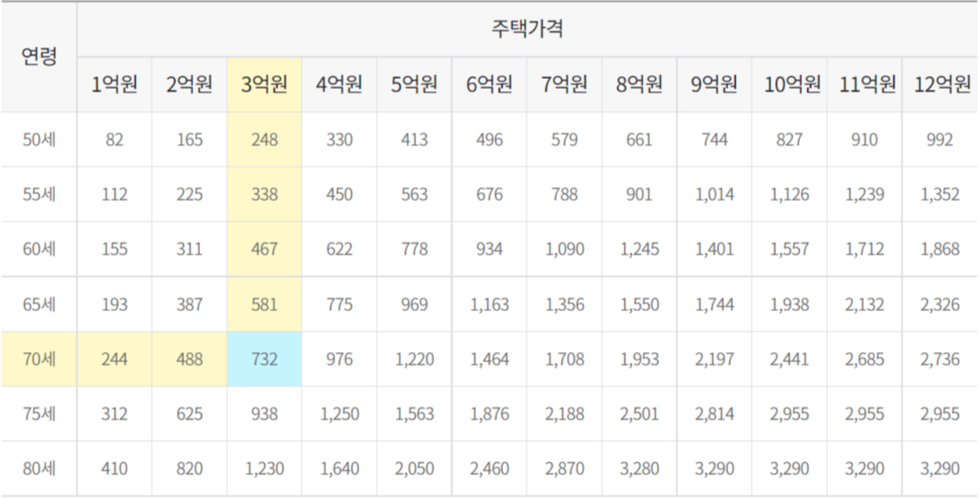The width and height of the screenshot is (980, 499).
Task: Click the highlighted 244 cell in 70세 row
Action: click(114, 359)
